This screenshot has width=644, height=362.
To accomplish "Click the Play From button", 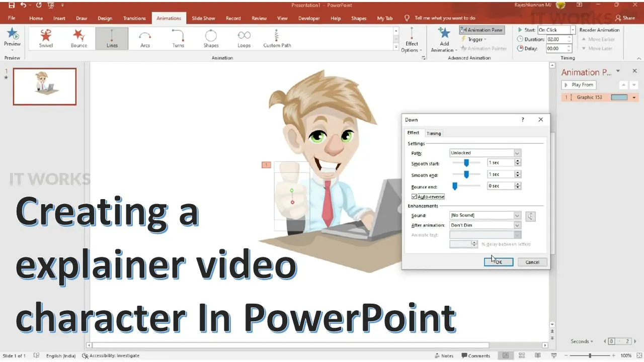I will tap(579, 85).
